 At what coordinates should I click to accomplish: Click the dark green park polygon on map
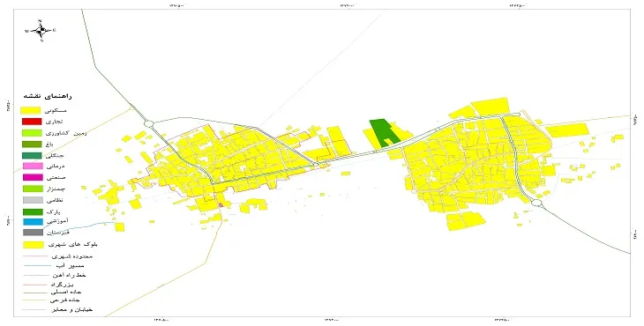point(384,132)
